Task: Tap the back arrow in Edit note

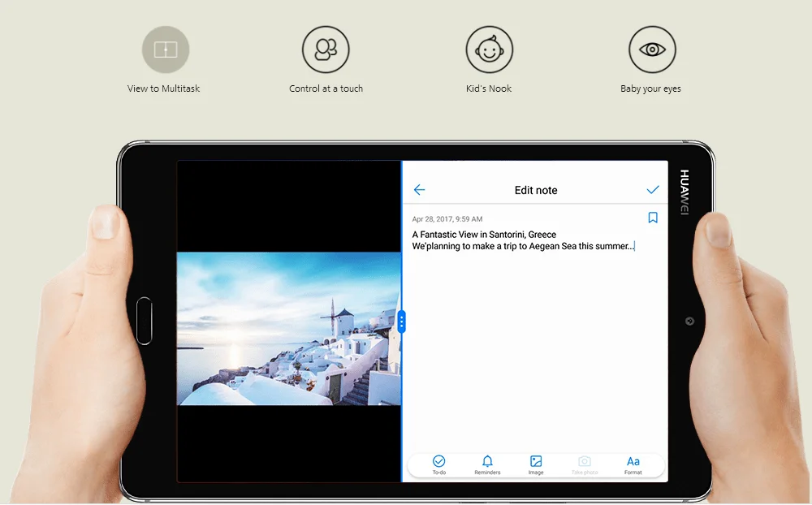Action: [420, 190]
